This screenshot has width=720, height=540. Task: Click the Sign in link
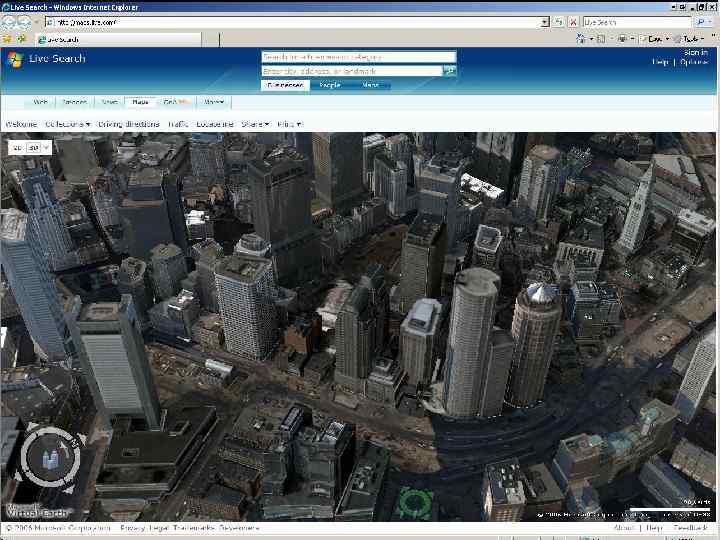tap(696, 53)
